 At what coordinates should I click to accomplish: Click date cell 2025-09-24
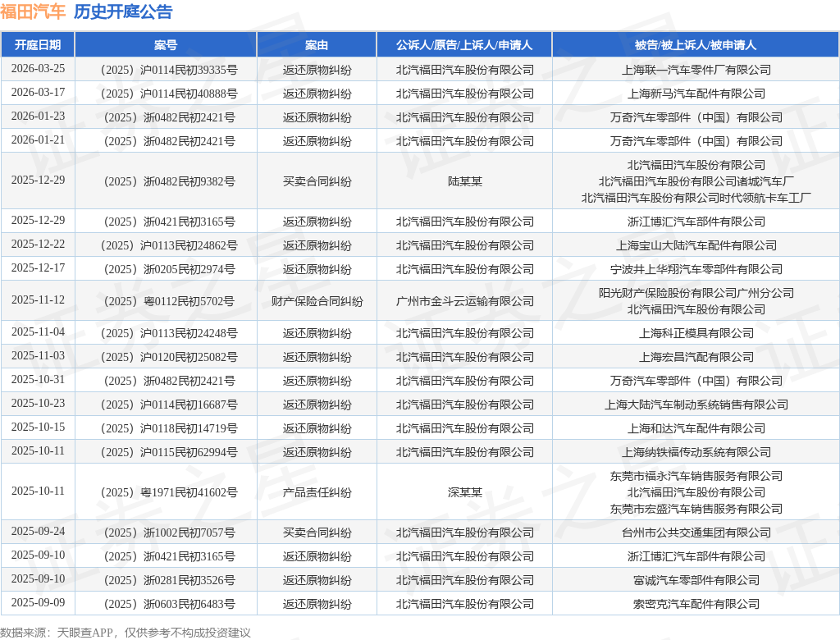point(38,531)
